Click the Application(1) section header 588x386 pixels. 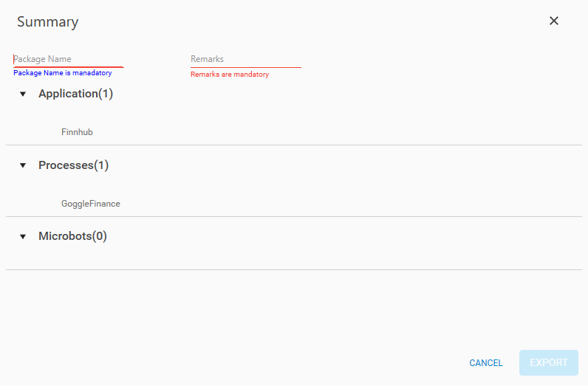tap(75, 94)
